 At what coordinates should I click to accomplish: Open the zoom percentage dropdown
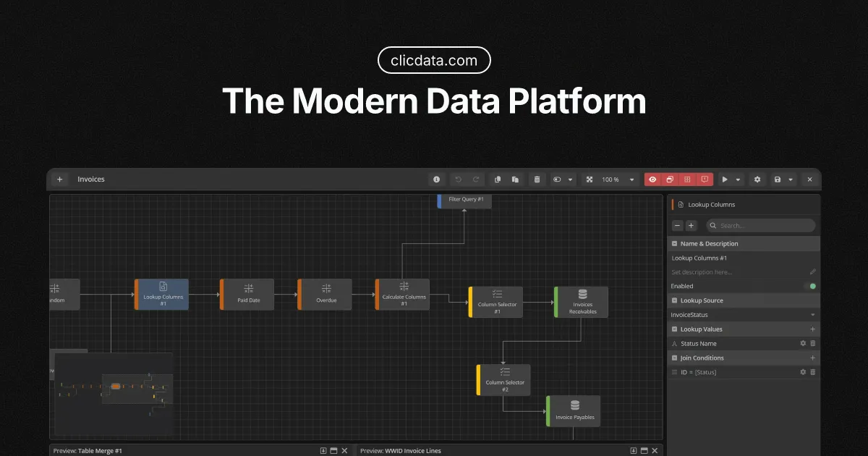631,180
